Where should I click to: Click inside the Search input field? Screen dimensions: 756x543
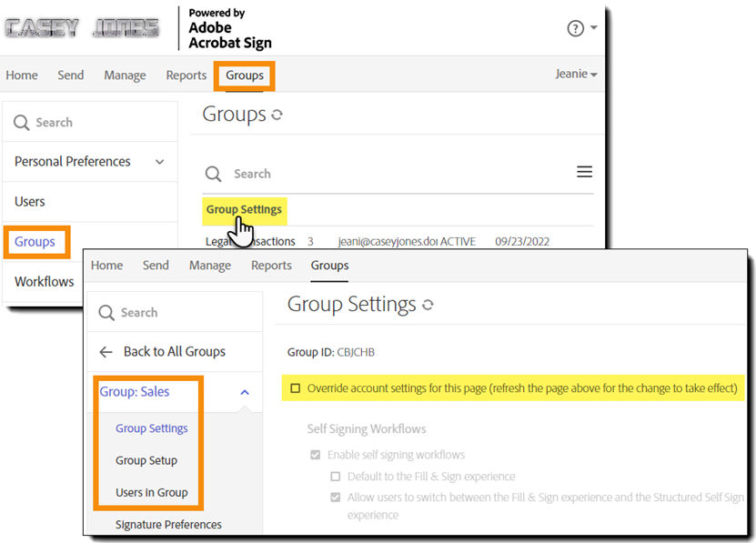[264, 173]
